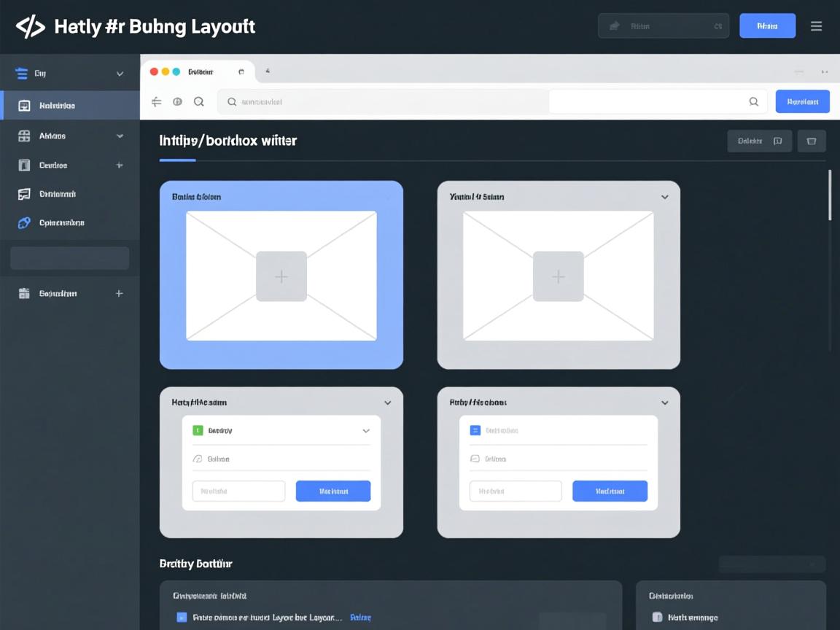This screenshot has width=840, height=630.
Task: Toggle the blue checkbox in the second form card
Action: (x=475, y=430)
